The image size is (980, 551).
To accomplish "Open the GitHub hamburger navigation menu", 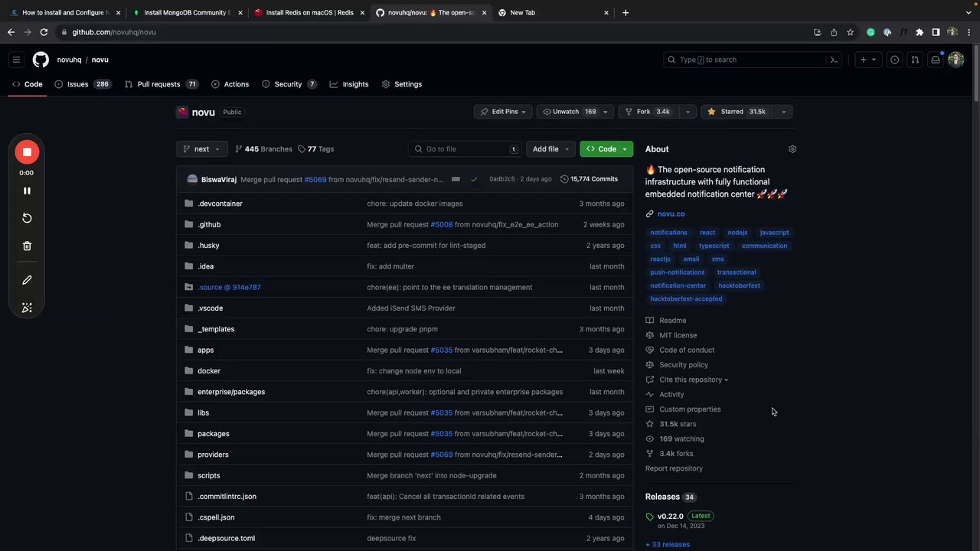I will point(16,60).
